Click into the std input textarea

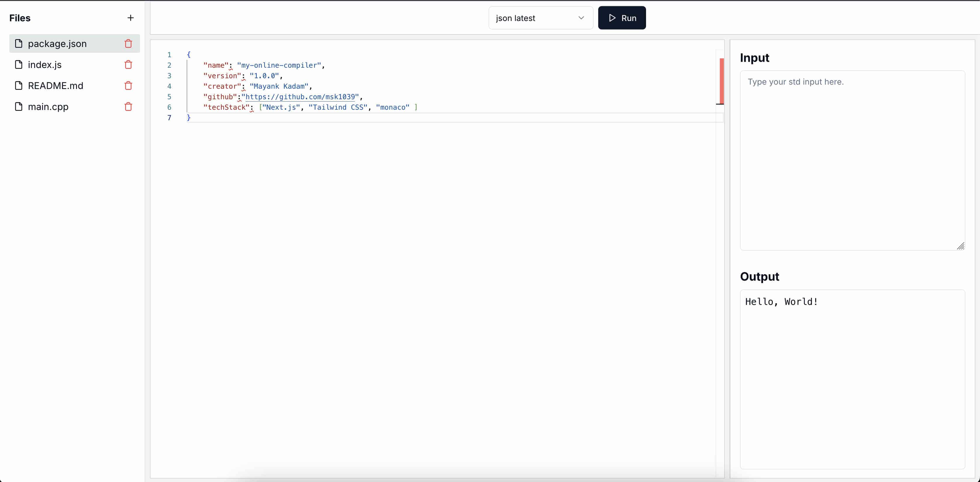click(x=852, y=160)
